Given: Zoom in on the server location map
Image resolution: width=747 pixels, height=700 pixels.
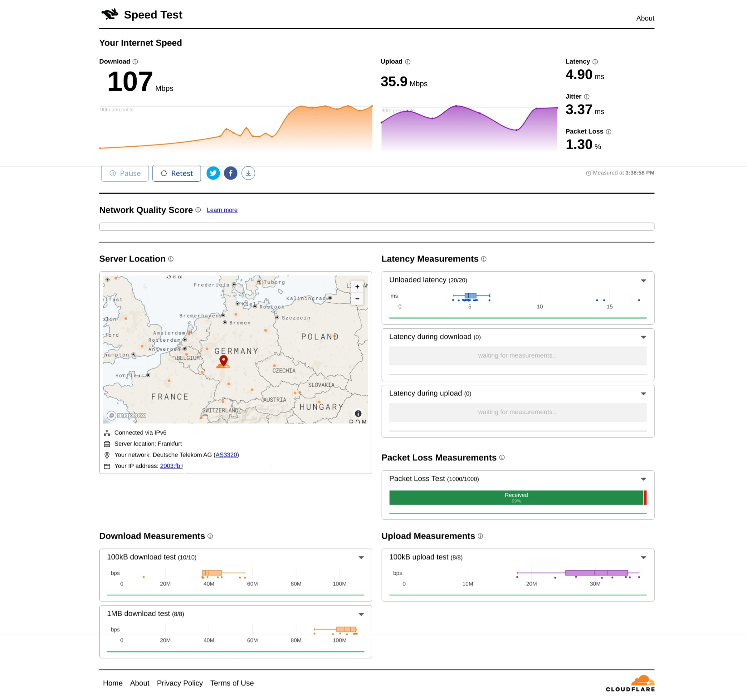Looking at the screenshot, I should coord(357,286).
